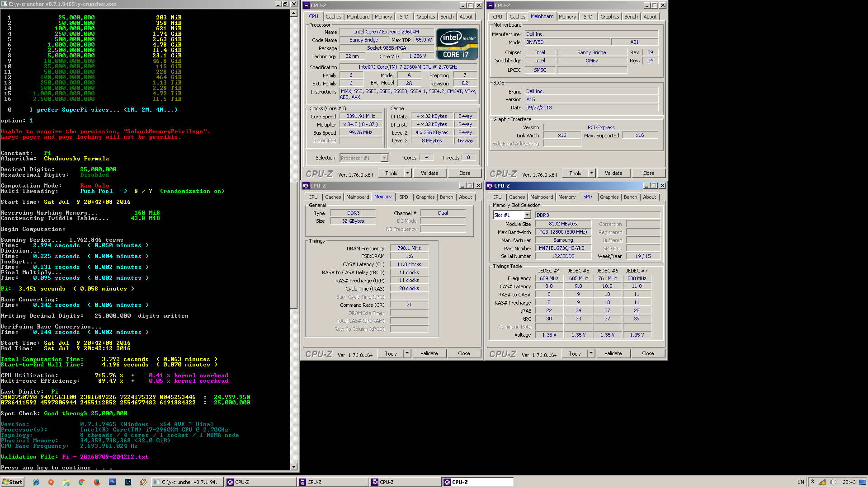Viewport: 868px width, 488px height.
Task: Click Close button in the Mainboard window
Action: click(x=648, y=173)
